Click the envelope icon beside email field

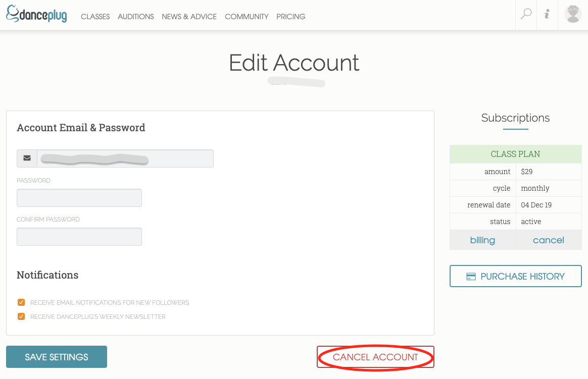[27, 158]
